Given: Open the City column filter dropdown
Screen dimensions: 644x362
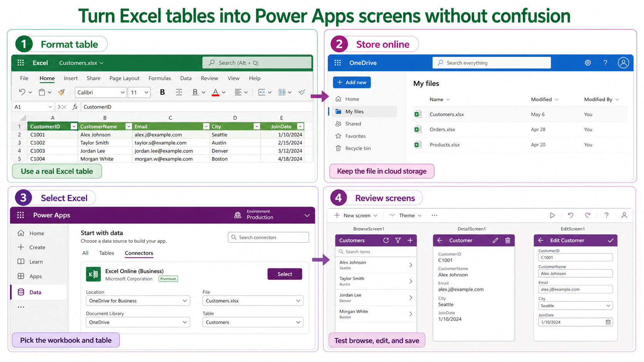Looking at the screenshot, I should (x=257, y=127).
